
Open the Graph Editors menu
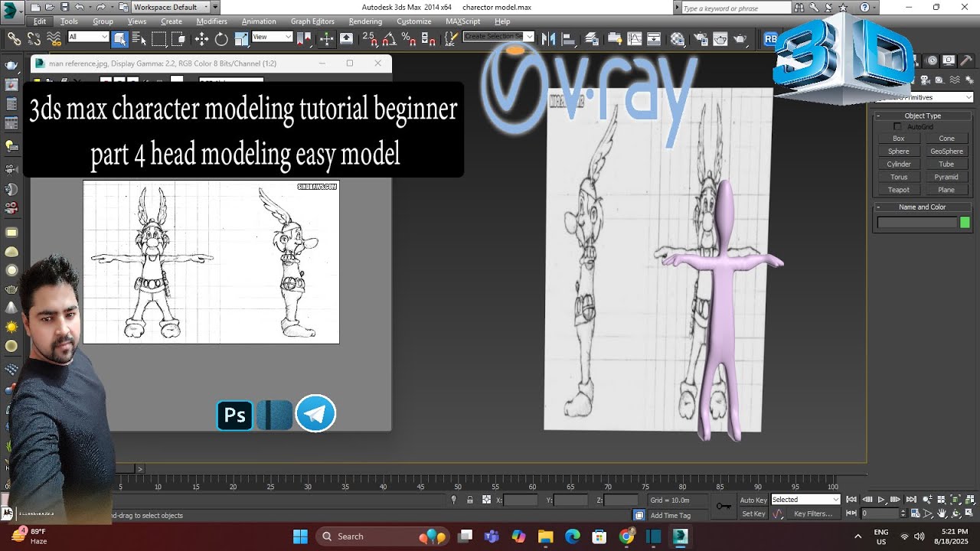(312, 21)
